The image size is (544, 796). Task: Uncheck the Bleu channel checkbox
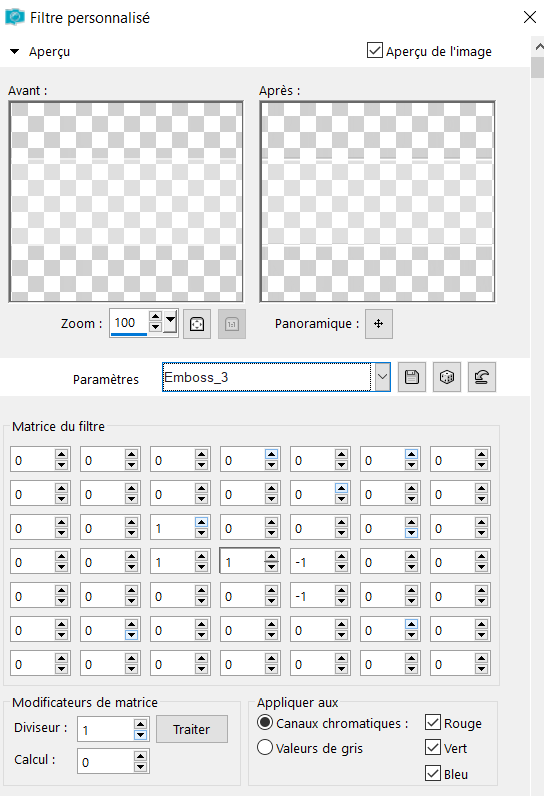coord(433,774)
